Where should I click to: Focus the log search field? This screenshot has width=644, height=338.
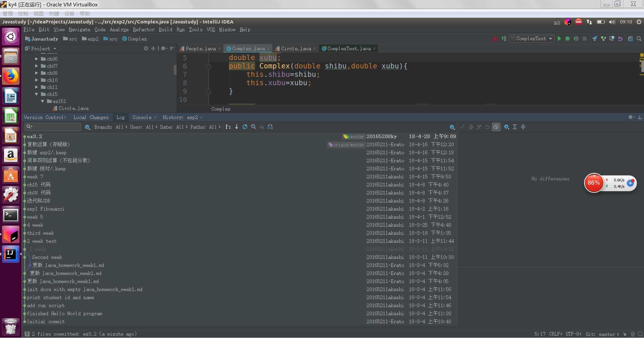[x=53, y=127]
